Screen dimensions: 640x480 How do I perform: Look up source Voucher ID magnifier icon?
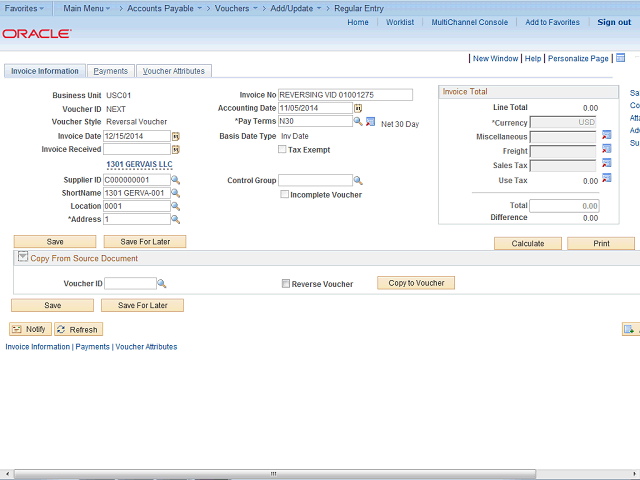point(162,283)
